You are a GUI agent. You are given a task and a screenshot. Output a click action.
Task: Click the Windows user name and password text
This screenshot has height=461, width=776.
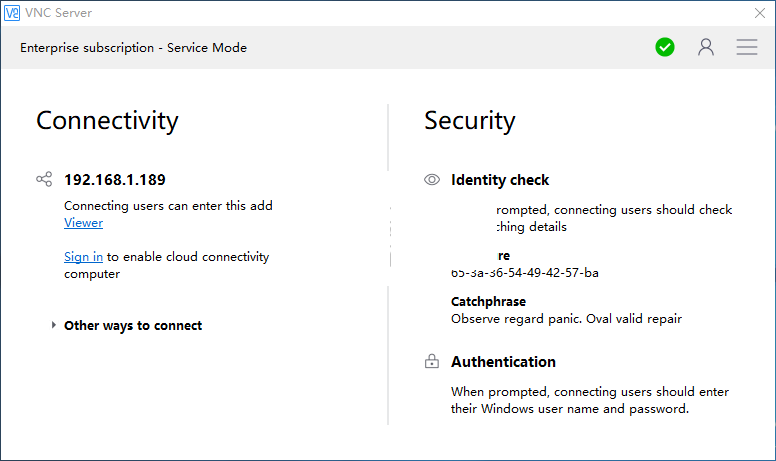point(589,400)
